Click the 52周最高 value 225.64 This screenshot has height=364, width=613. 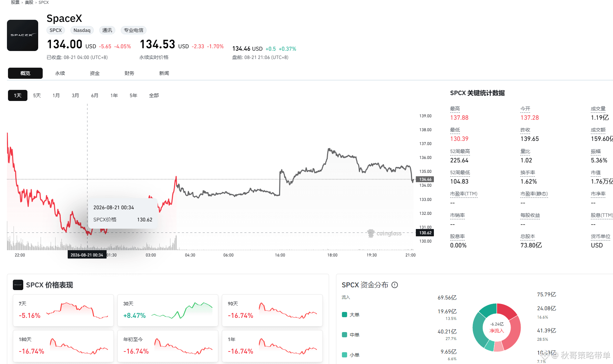pyautogui.click(x=459, y=160)
